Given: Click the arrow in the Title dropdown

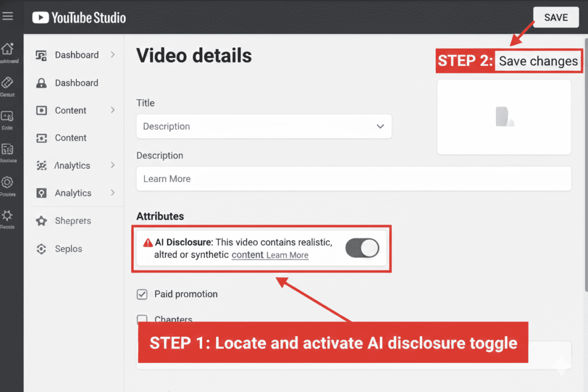Looking at the screenshot, I should (x=380, y=126).
